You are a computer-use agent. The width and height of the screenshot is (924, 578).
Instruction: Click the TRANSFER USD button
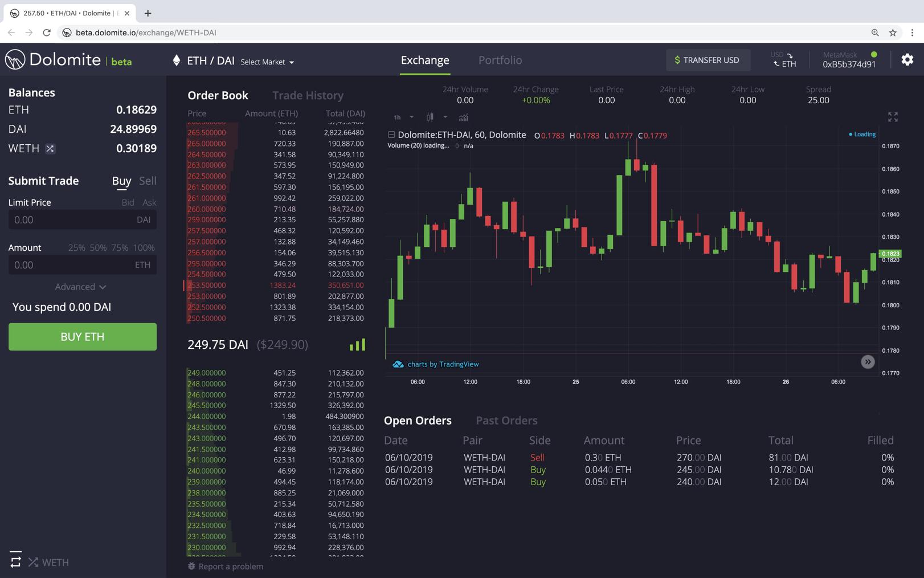[706, 60]
